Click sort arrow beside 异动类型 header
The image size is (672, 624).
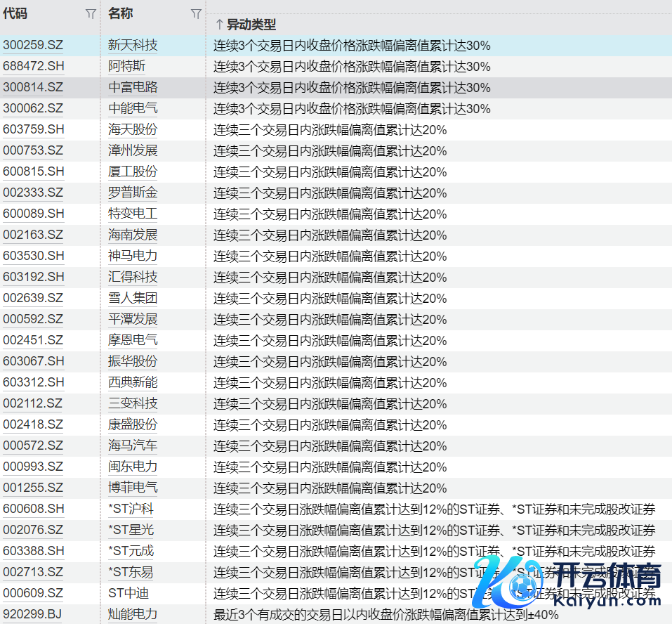pyautogui.click(x=219, y=25)
